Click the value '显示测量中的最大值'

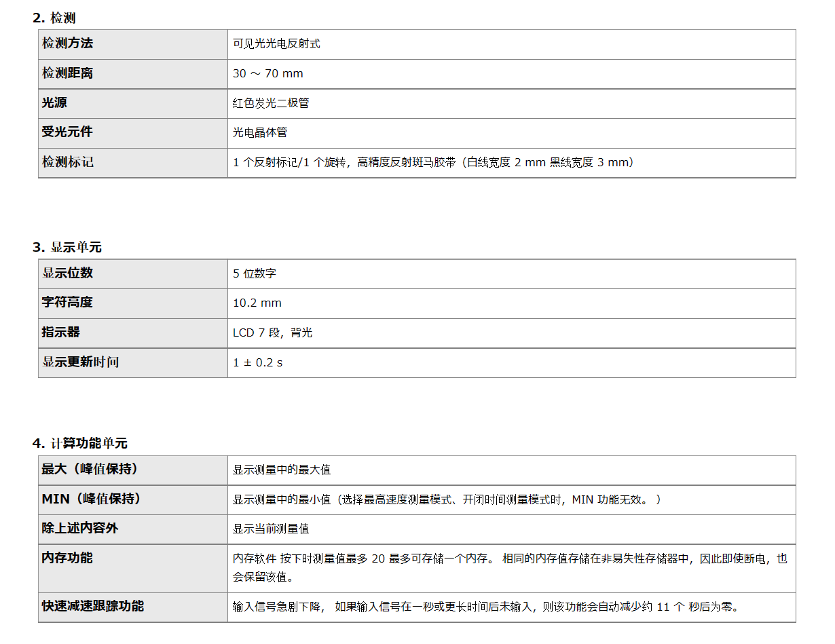(282, 470)
